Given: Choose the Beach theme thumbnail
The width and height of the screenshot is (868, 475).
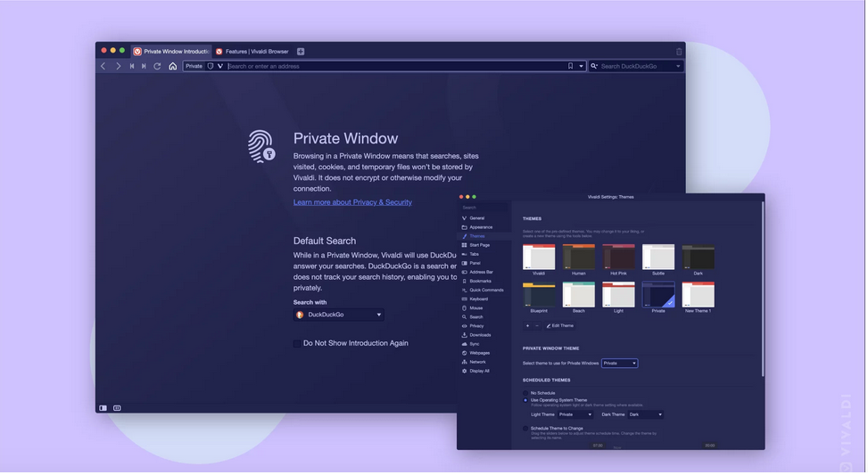Looking at the screenshot, I should (x=578, y=295).
